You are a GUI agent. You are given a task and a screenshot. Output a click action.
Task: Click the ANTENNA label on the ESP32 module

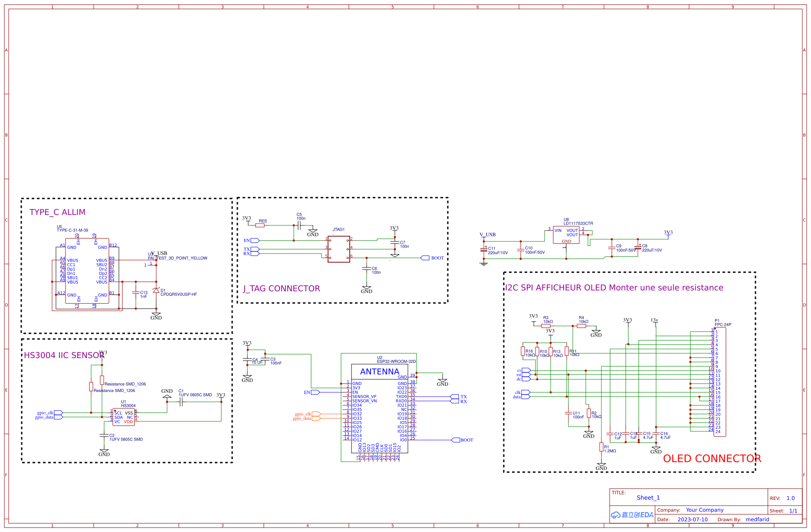pyautogui.click(x=379, y=372)
